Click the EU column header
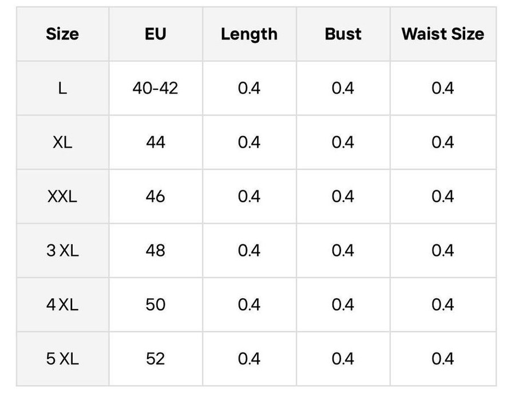The image size is (515, 420). tap(155, 34)
